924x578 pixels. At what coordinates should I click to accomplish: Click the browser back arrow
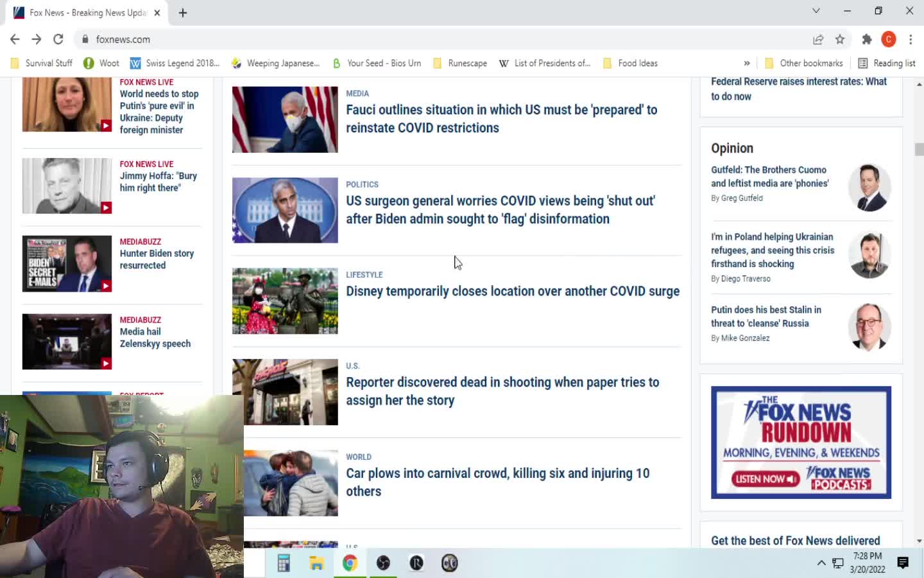click(x=15, y=39)
